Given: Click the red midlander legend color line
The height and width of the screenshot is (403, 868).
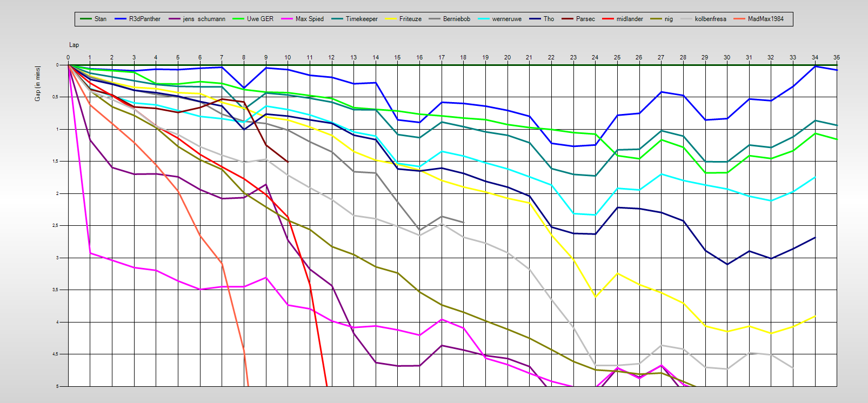Looking at the screenshot, I should (607, 19).
